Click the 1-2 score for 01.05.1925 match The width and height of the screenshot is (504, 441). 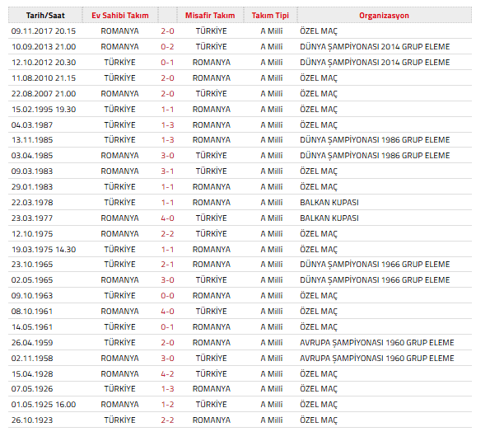click(167, 405)
